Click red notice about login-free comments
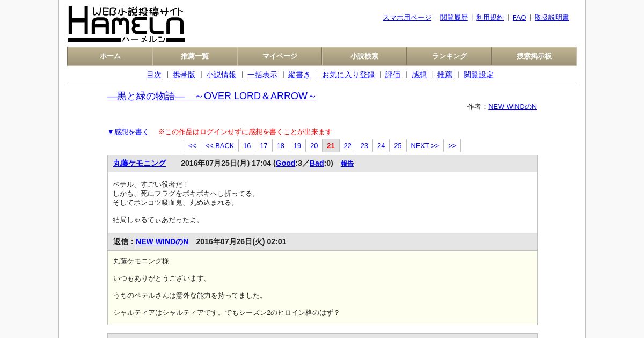 pos(245,132)
